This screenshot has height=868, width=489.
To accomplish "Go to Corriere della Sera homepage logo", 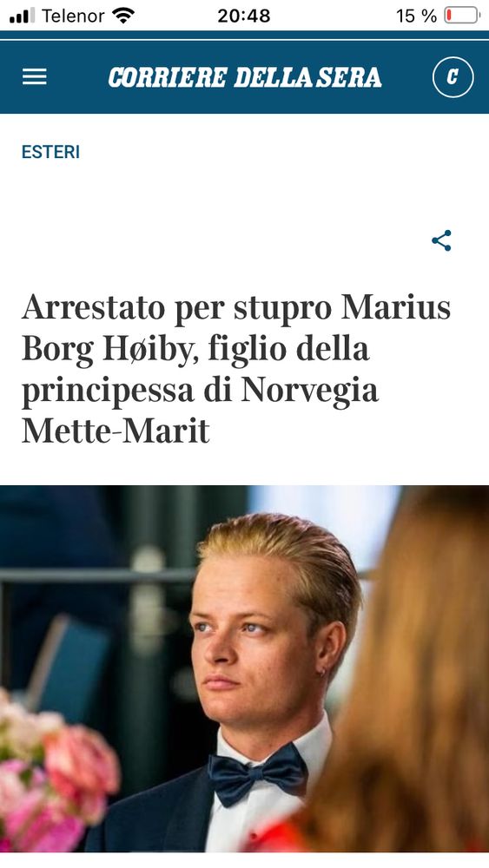I will click(245, 77).
